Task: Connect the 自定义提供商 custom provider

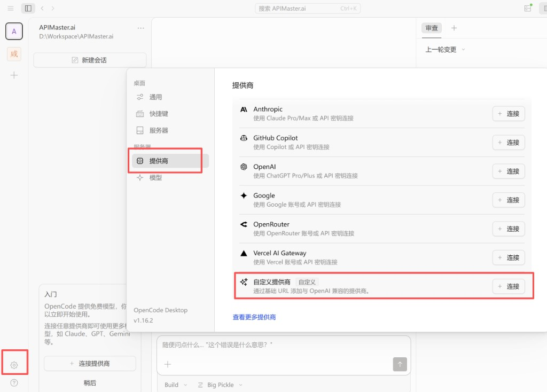Action: click(x=509, y=286)
